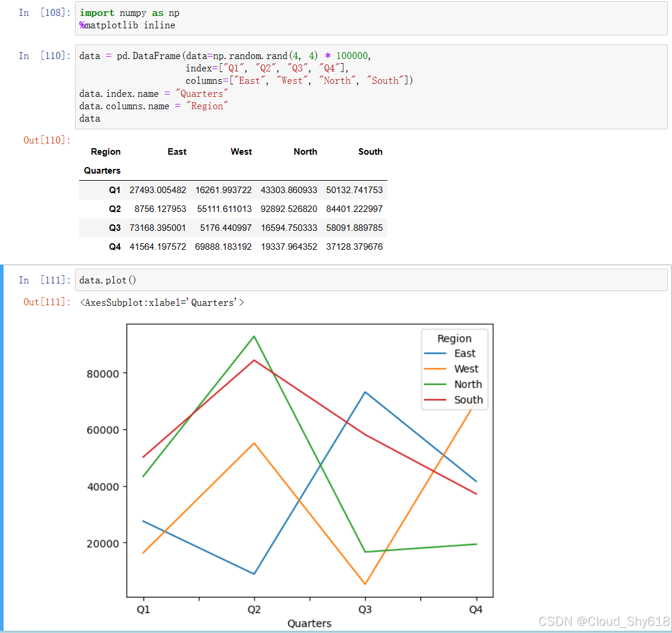Screen dimensions: 672x633
Task: Click the DataFrame creation code cell
Action: pos(371,87)
